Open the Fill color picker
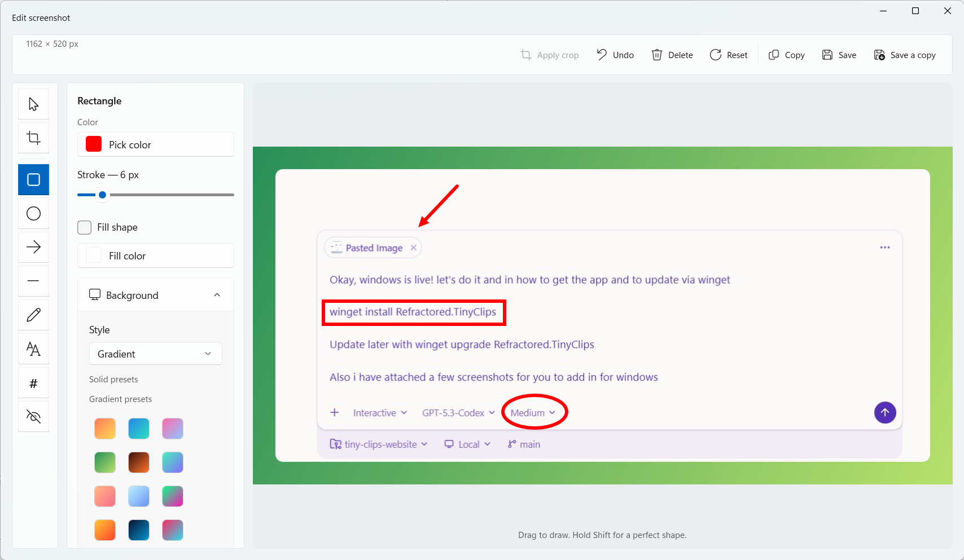 pos(156,255)
